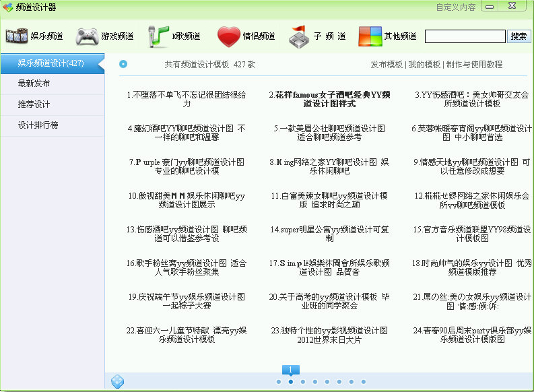Screen dimensions: 534x392
Task: Click the 子频道 icon in toolbar
Action: coord(300,36)
